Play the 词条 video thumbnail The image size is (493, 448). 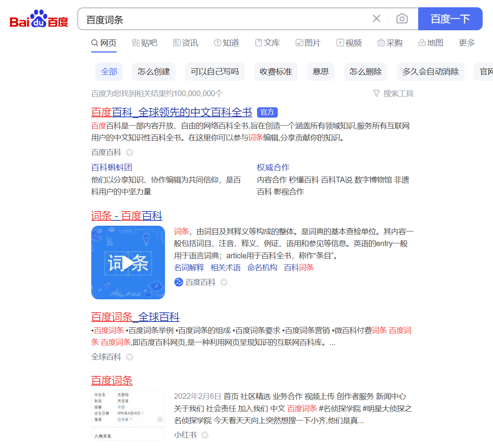[128, 263]
